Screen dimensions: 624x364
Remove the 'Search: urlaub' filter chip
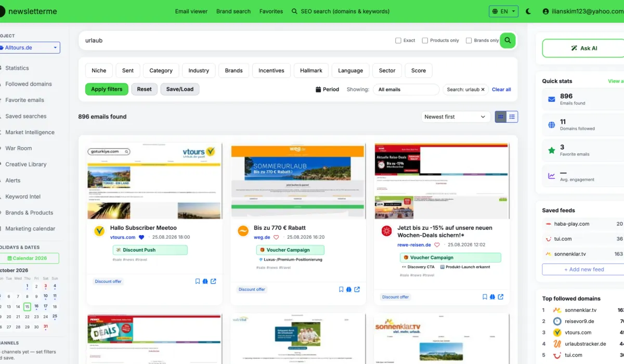pos(483,89)
